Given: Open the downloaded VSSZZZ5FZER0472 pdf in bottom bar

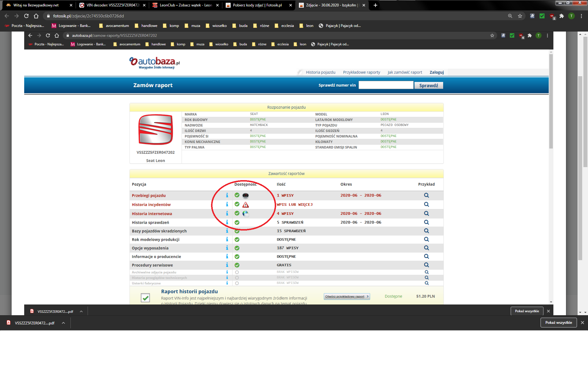Looking at the screenshot, I should tap(31, 323).
